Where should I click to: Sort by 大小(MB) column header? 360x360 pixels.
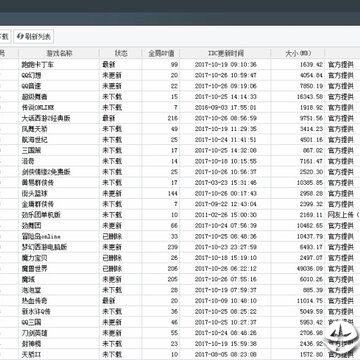[298, 53]
